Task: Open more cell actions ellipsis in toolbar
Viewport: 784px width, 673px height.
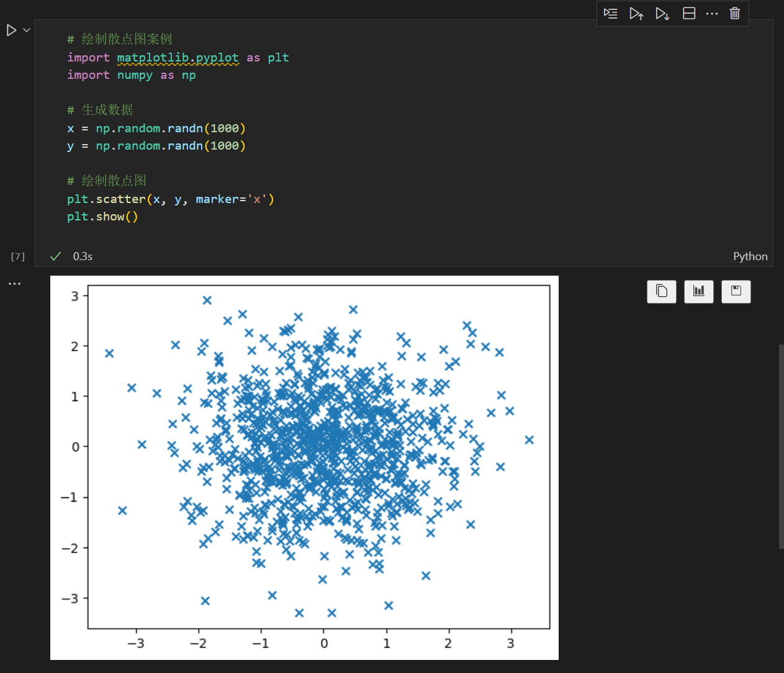Action: click(712, 14)
